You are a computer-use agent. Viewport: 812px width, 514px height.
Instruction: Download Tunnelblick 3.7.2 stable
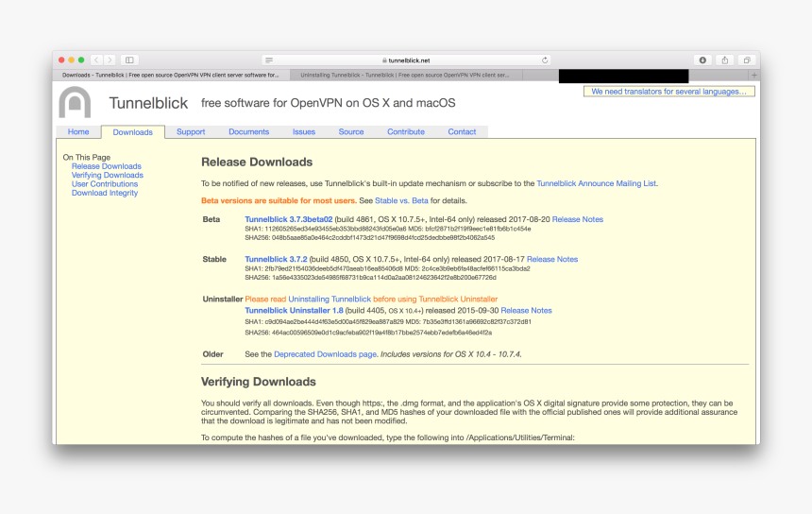(276, 259)
